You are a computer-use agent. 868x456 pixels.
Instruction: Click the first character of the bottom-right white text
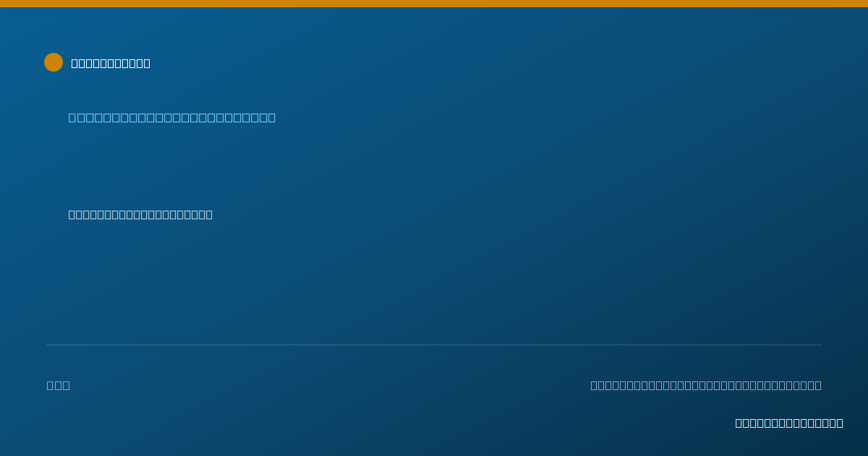(739, 423)
